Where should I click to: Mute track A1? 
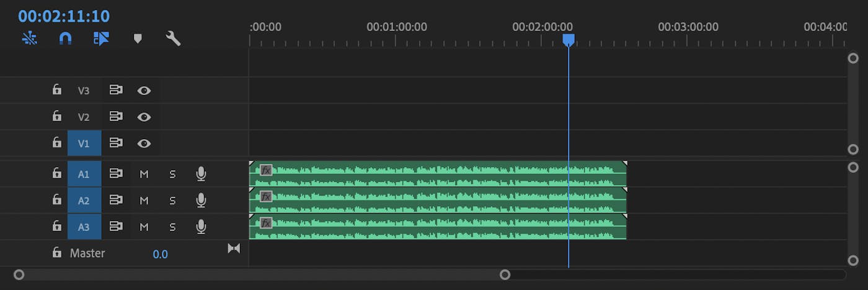point(144,174)
